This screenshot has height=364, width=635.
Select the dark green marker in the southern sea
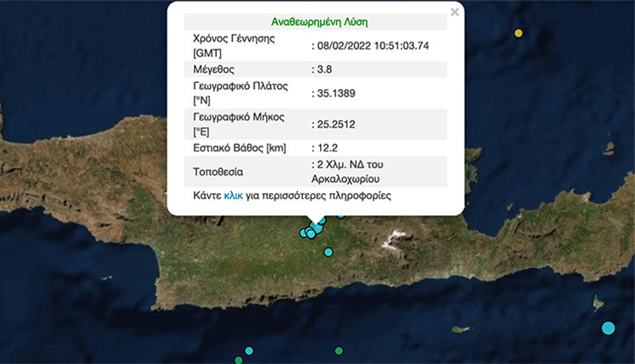(339, 350)
